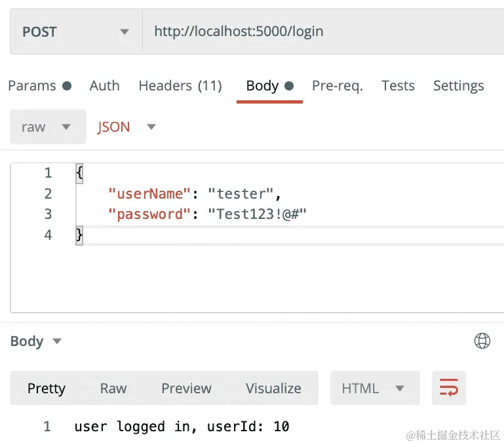504x445 pixels.
Task: Click the globe network icon
Action: point(482,341)
